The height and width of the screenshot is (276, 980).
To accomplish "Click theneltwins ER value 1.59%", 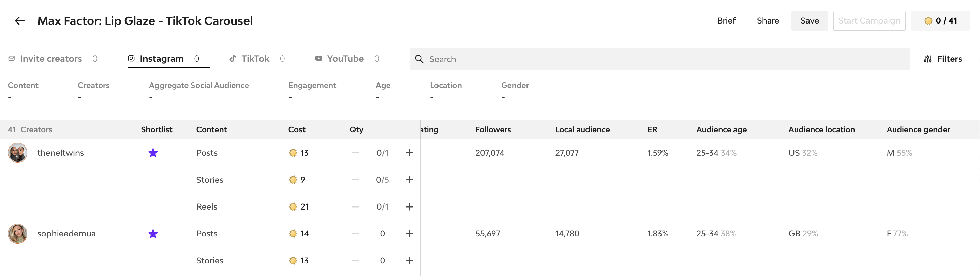I will pyautogui.click(x=657, y=153).
